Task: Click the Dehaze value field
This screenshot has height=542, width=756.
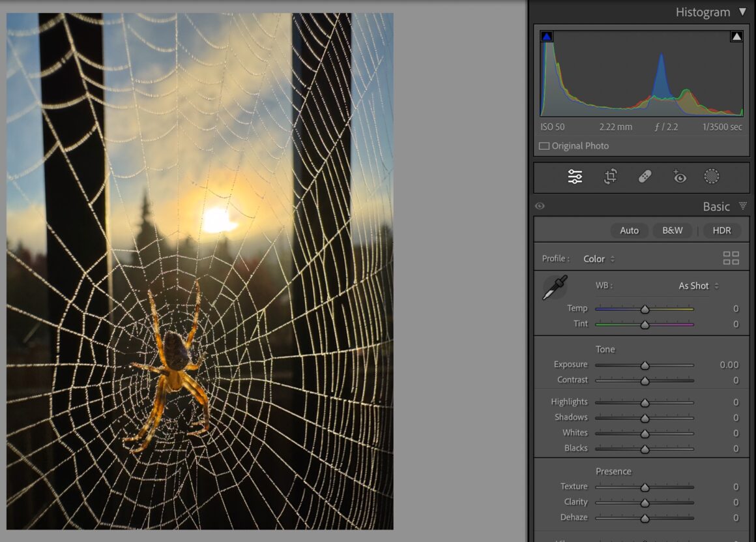Action: 736,517
